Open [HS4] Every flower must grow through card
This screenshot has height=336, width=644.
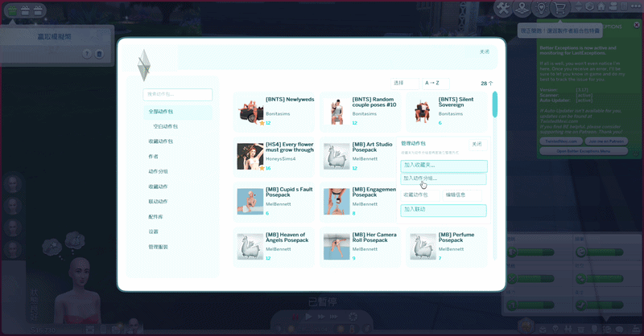(274, 157)
